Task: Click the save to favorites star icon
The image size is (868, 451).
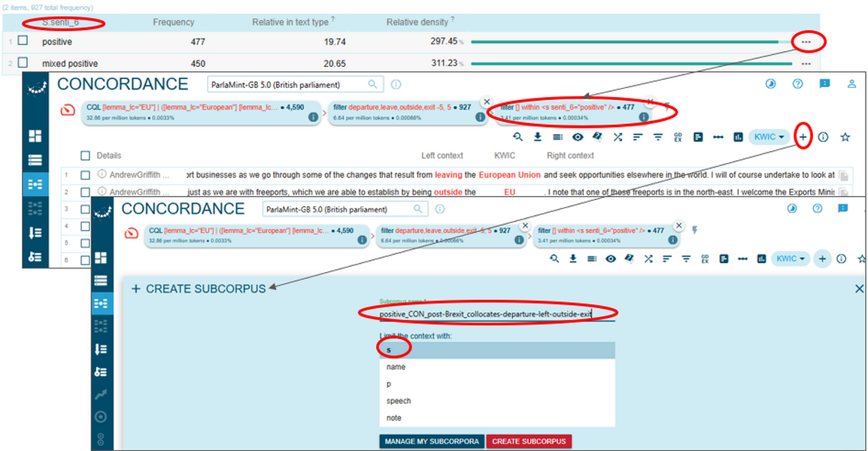Action: pyautogui.click(x=845, y=136)
